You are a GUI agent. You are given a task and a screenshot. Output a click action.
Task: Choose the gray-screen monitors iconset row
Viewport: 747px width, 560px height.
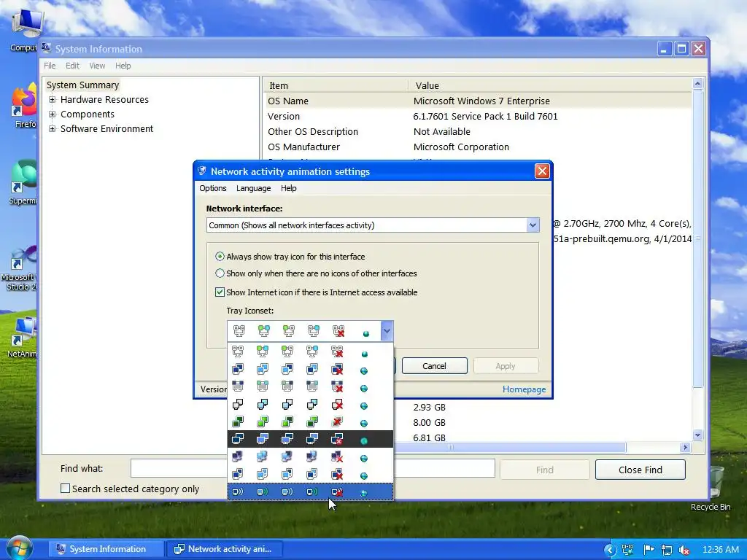[x=311, y=386]
